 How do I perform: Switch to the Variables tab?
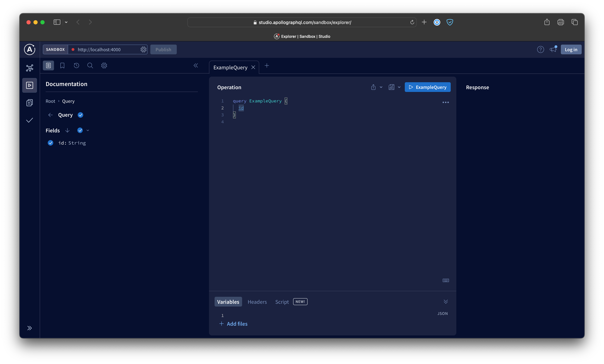228,302
